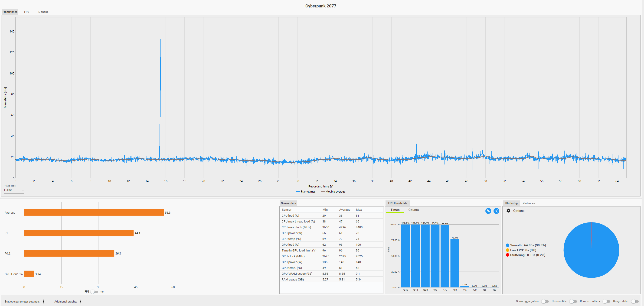Image resolution: width=644 pixels, height=306 pixels.
Task: Click the Average FPS bar
Action: click(94, 213)
